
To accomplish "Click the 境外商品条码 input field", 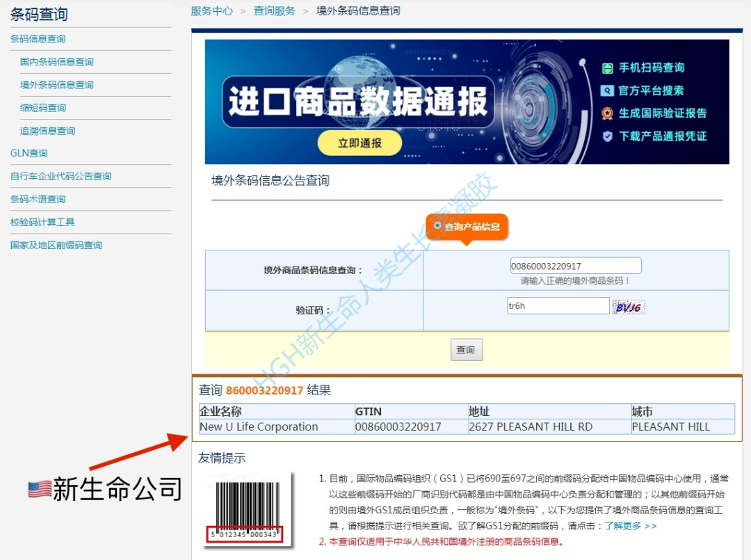I will coord(576,266).
